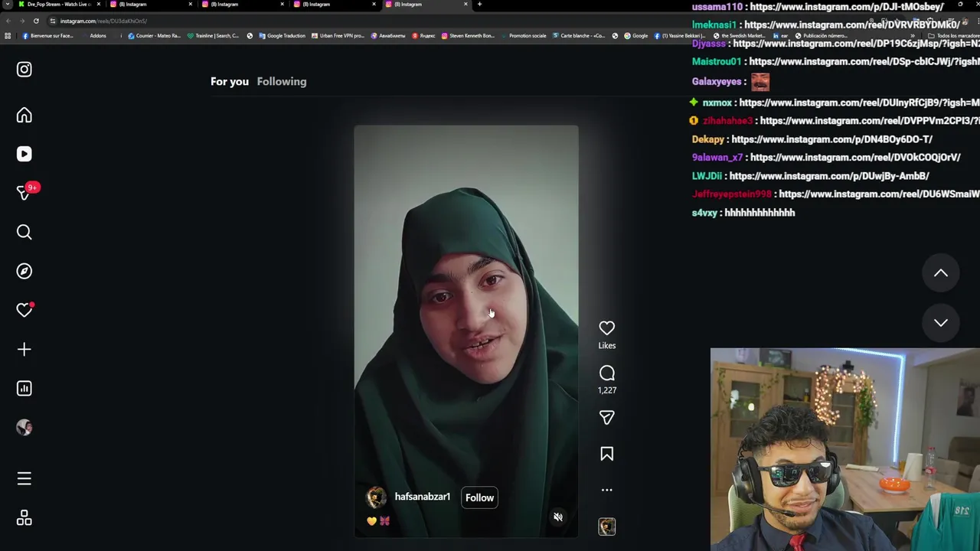Open the More hamburger menu

pyautogui.click(x=24, y=478)
